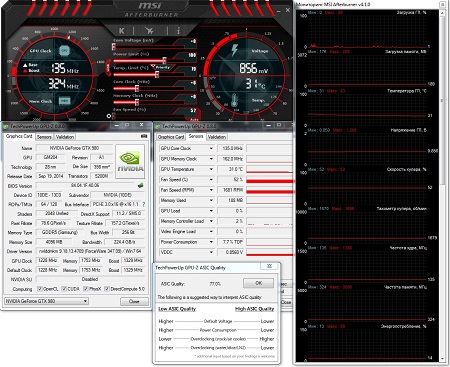Open the GPU Temperature sensor dropdown

pyautogui.click(x=211, y=169)
